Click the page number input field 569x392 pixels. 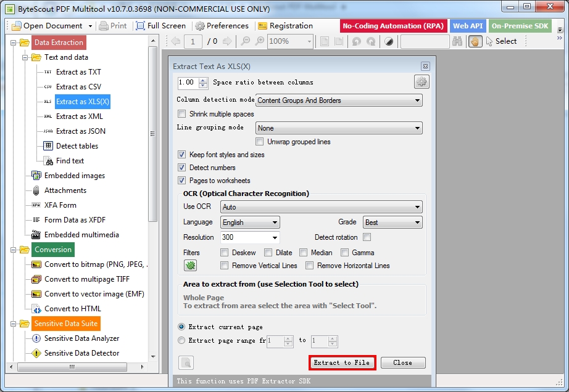tap(193, 41)
